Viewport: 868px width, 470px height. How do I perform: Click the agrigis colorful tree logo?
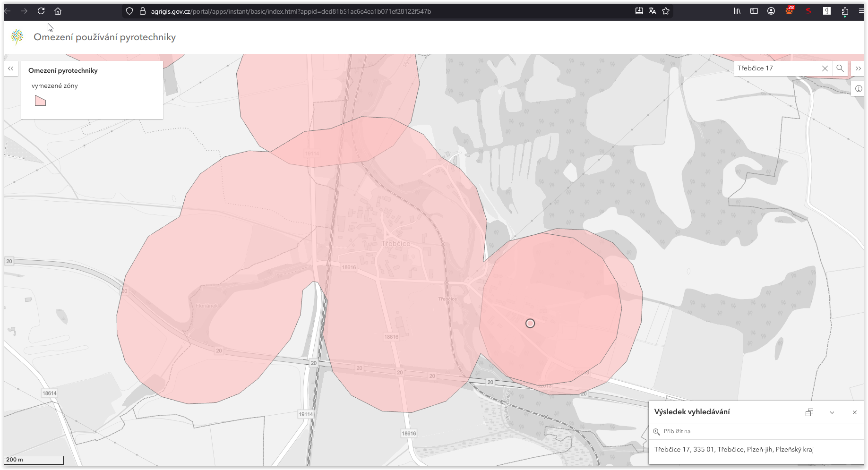coord(17,36)
